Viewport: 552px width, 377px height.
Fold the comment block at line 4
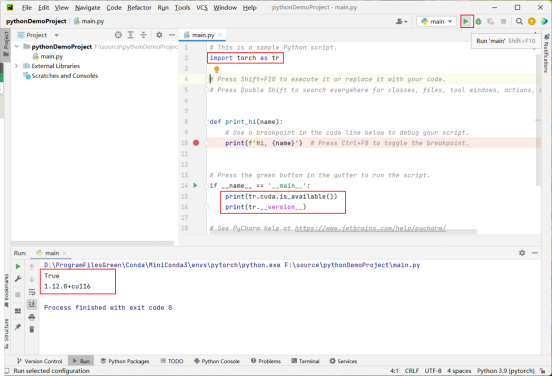click(207, 79)
